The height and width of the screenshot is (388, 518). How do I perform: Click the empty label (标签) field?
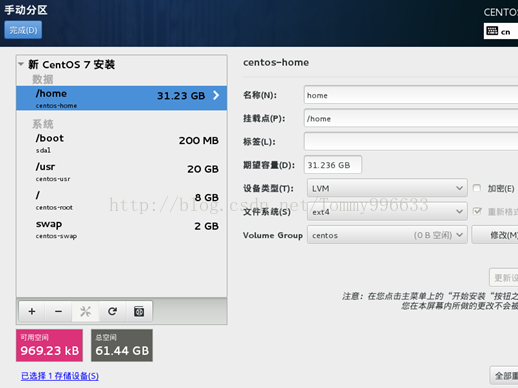pos(411,142)
